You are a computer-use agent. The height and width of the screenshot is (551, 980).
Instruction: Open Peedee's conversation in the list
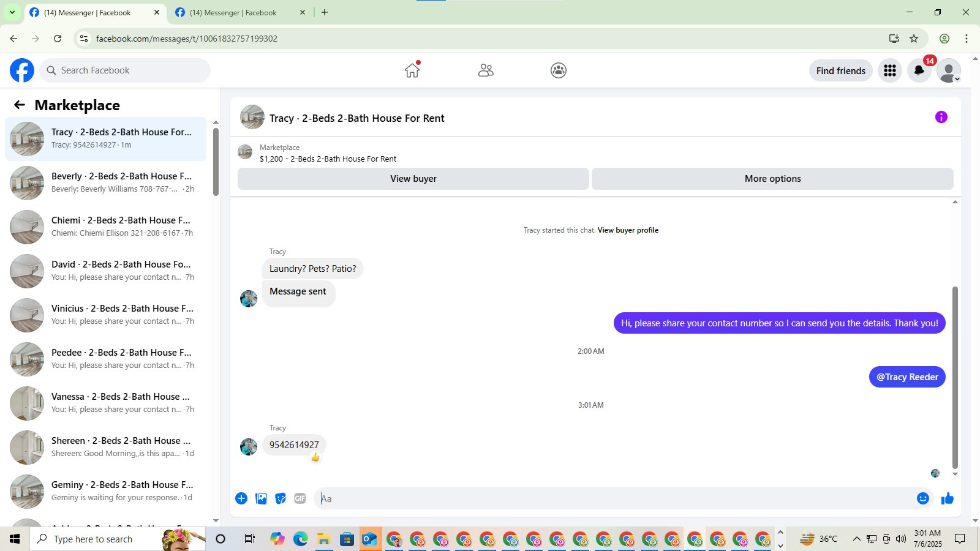(x=105, y=359)
